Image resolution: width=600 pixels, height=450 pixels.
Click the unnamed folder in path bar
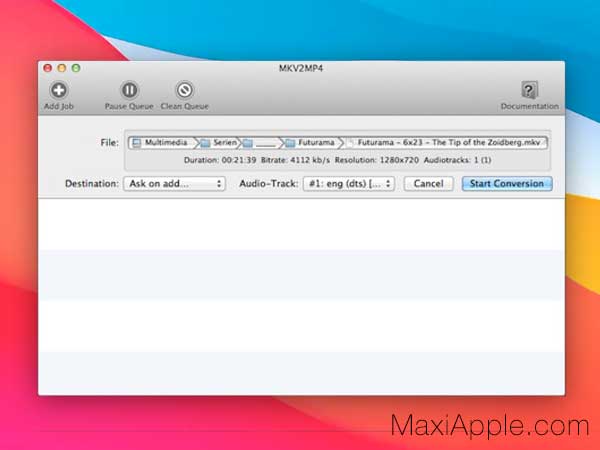260,143
